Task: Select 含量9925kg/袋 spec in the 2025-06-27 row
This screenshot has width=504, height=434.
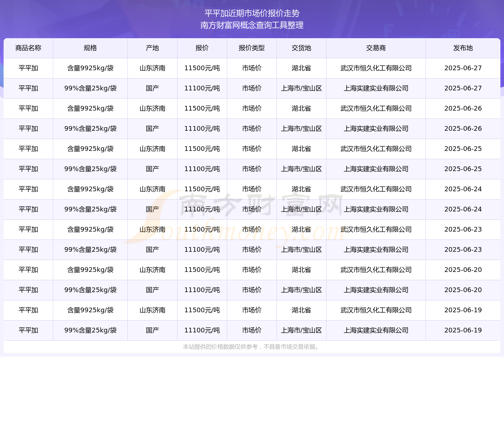Action: point(90,68)
